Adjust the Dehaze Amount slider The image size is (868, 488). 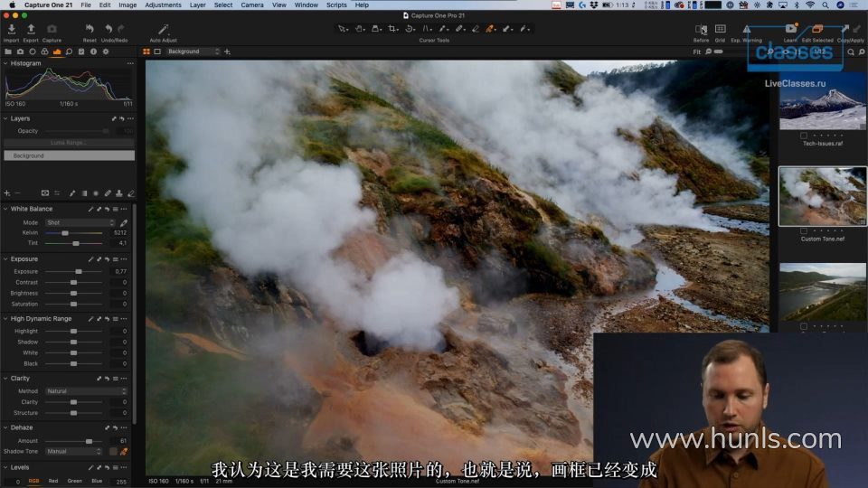click(88, 441)
